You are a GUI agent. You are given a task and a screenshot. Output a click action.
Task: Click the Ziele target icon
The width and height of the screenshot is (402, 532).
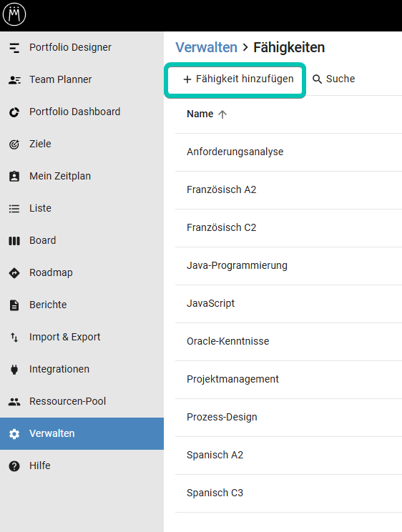click(x=14, y=144)
